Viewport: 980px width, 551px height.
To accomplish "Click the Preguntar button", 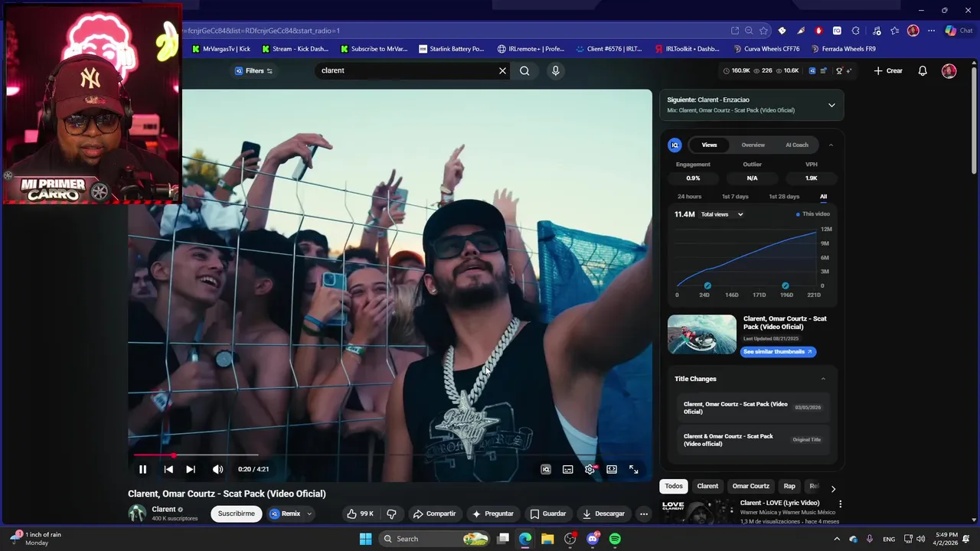I will point(492,514).
